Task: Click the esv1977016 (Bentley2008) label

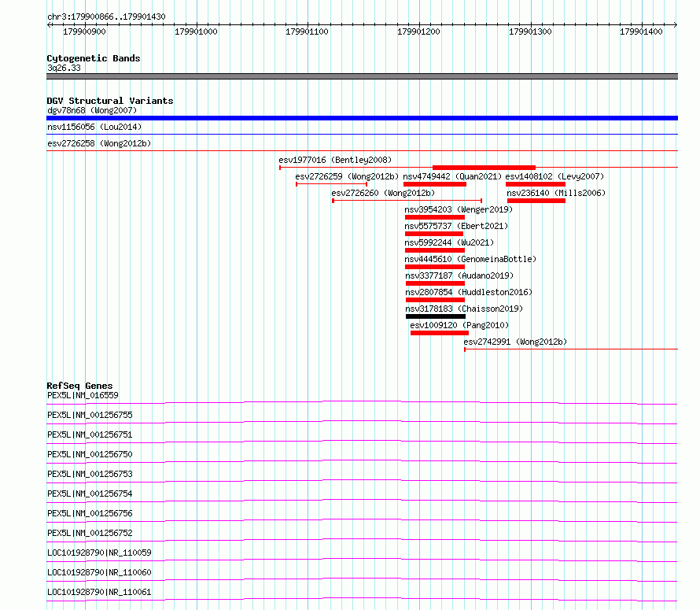Action: 335,160
